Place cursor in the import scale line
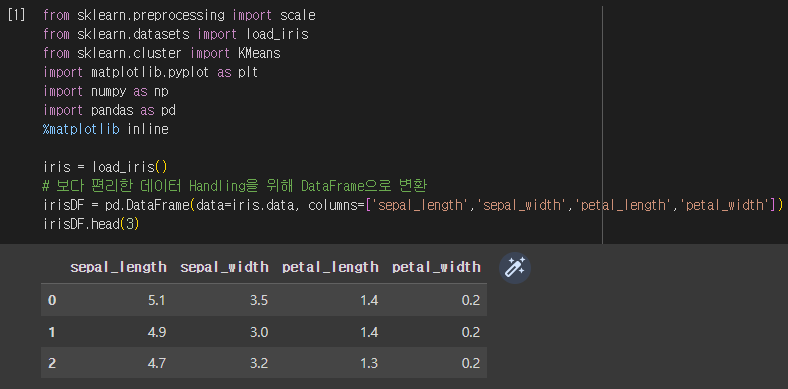The height and width of the screenshot is (389, 788). [179, 16]
